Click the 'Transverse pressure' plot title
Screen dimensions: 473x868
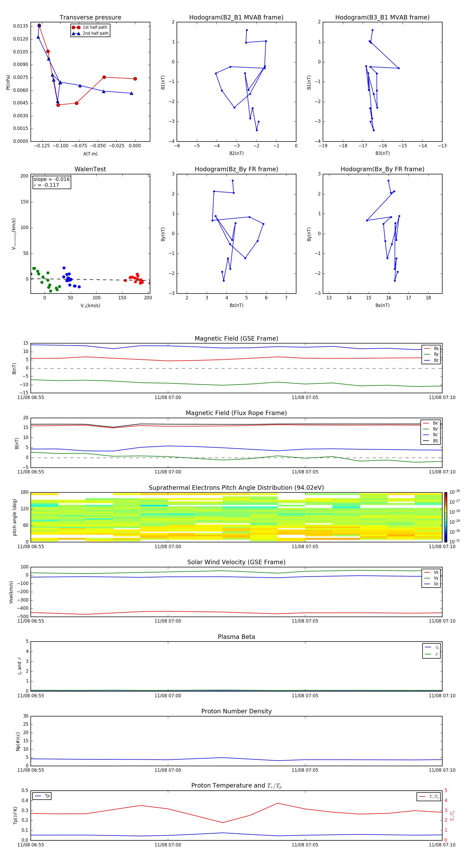(x=90, y=18)
